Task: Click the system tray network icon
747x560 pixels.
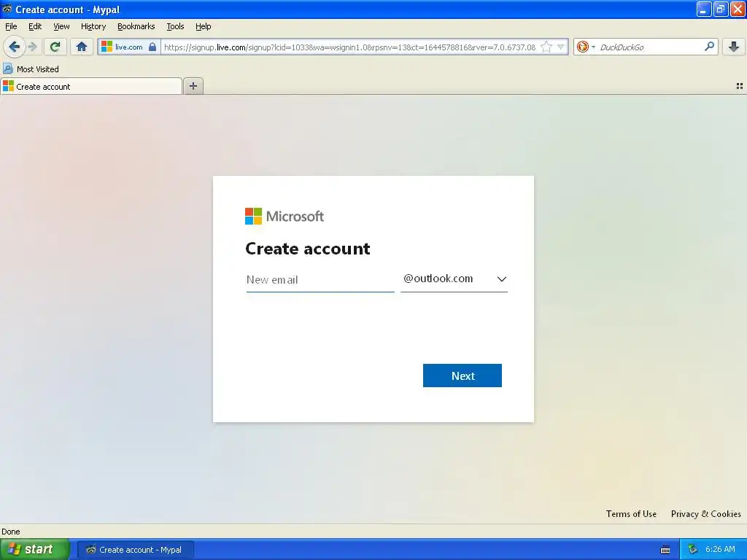Action: pyautogui.click(x=693, y=550)
